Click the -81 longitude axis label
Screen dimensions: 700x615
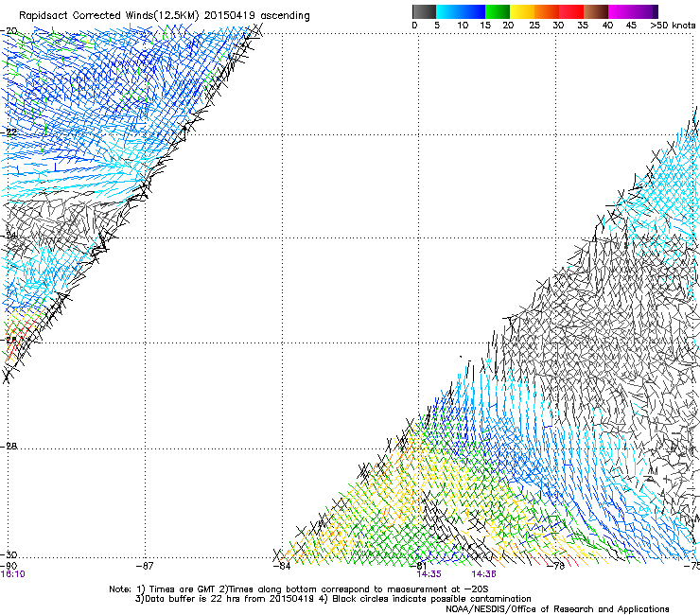coord(418,566)
